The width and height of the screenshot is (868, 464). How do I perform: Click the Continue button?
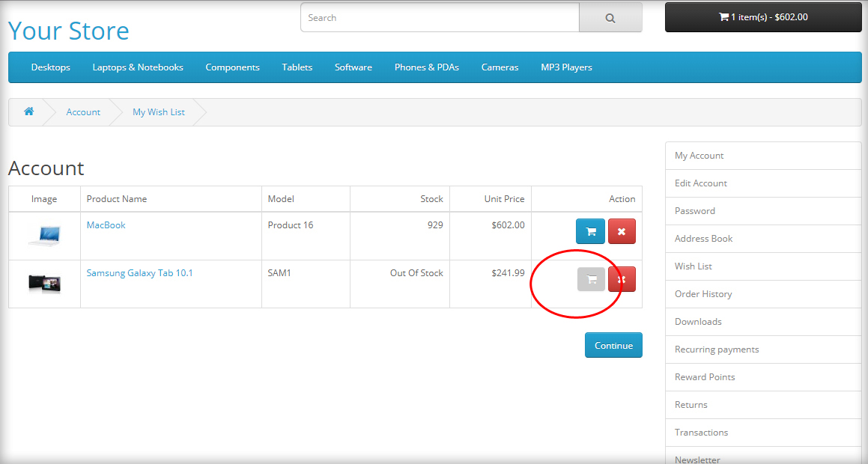point(613,345)
